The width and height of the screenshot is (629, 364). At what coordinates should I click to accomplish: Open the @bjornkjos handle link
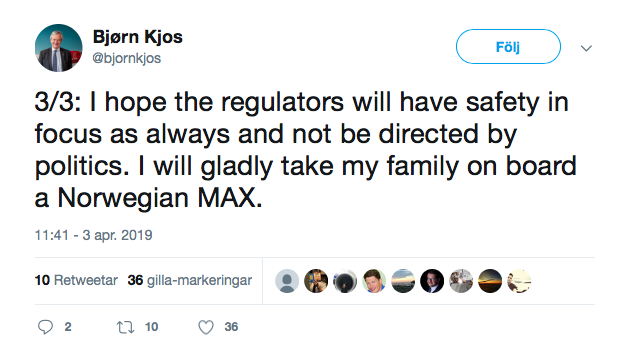(x=127, y=59)
